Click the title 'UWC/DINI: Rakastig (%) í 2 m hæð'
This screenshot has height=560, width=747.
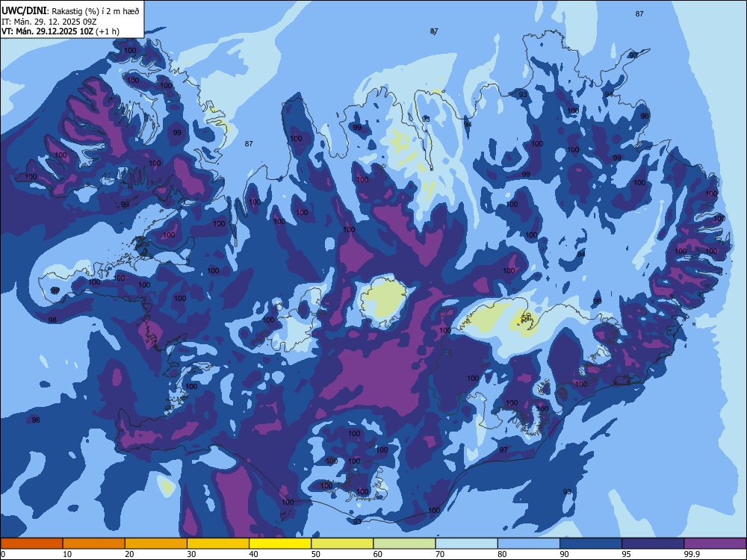click(x=70, y=10)
